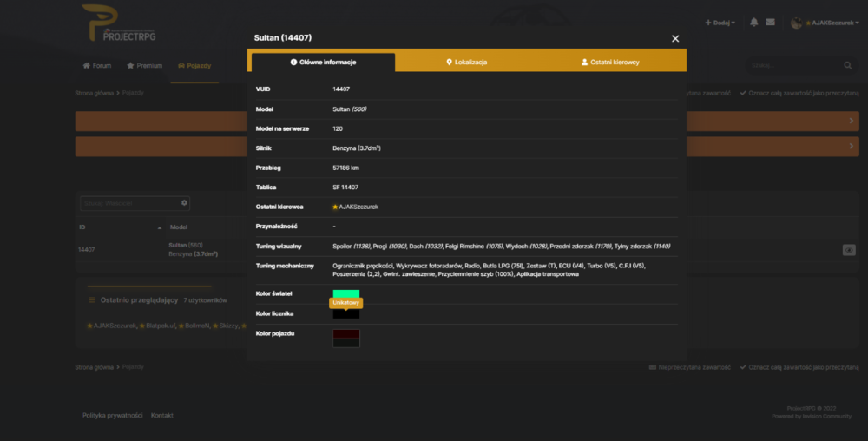This screenshot has height=441, width=868.
Task: Click the ProjectRPG logo
Action: [x=119, y=23]
